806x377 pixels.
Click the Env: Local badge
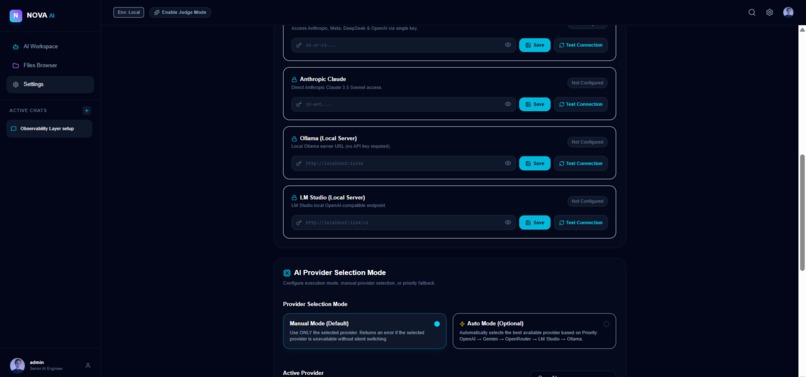(129, 12)
